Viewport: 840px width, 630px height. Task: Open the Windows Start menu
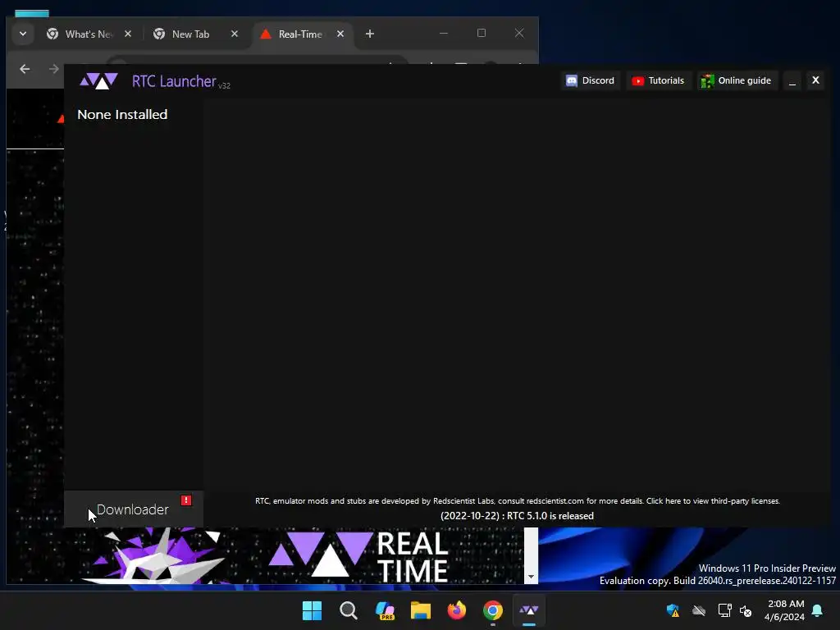(x=312, y=610)
